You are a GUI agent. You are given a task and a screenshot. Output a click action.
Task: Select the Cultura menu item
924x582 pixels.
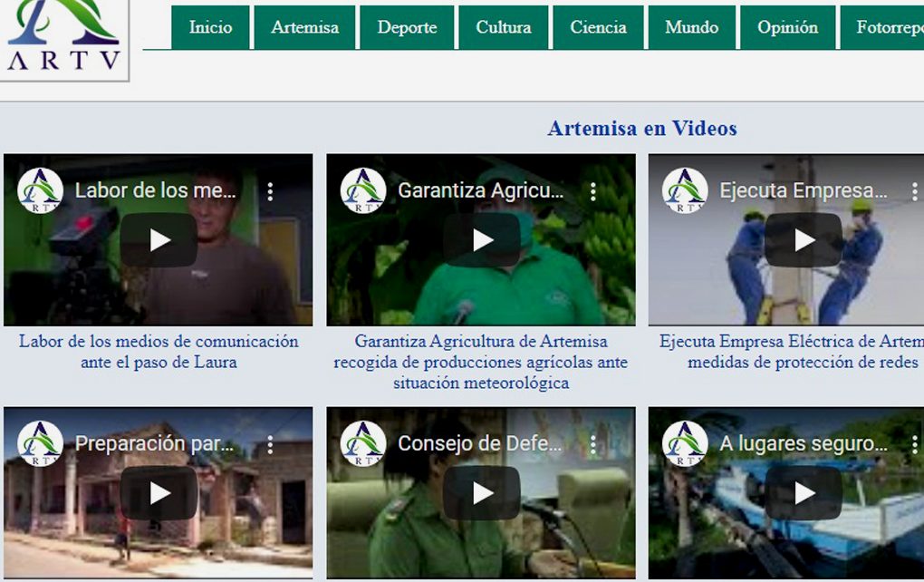coord(504,27)
